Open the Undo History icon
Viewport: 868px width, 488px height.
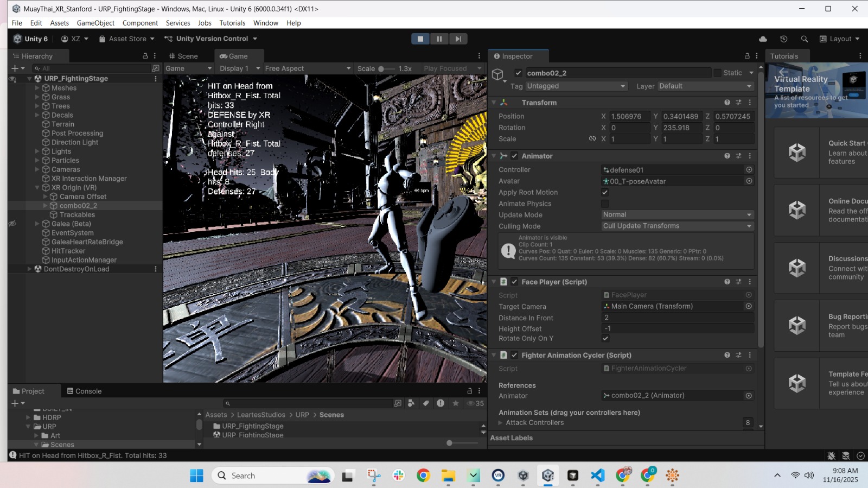pyautogui.click(x=783, y=39)
